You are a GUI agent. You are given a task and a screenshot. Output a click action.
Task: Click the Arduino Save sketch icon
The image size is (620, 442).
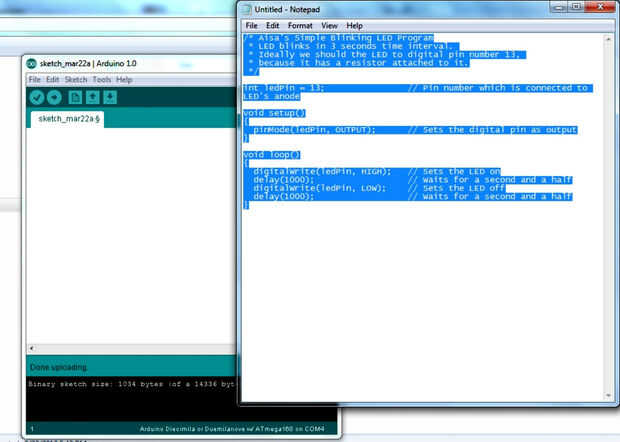tap(110, 97)
